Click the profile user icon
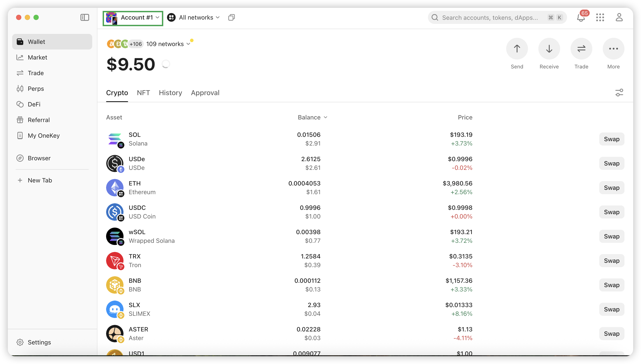Image resolution: width=641 pixels, height=364 pixels. 619,18
